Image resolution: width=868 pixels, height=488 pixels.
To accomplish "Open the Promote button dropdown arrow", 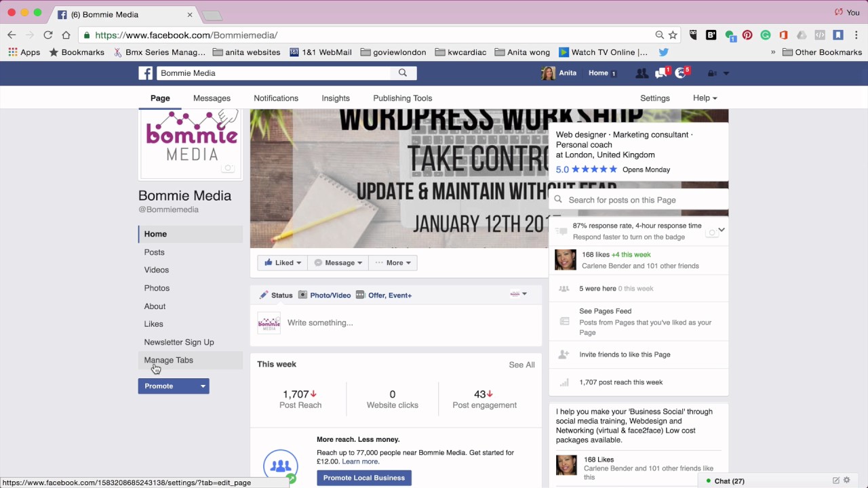I will coord(203,386).
